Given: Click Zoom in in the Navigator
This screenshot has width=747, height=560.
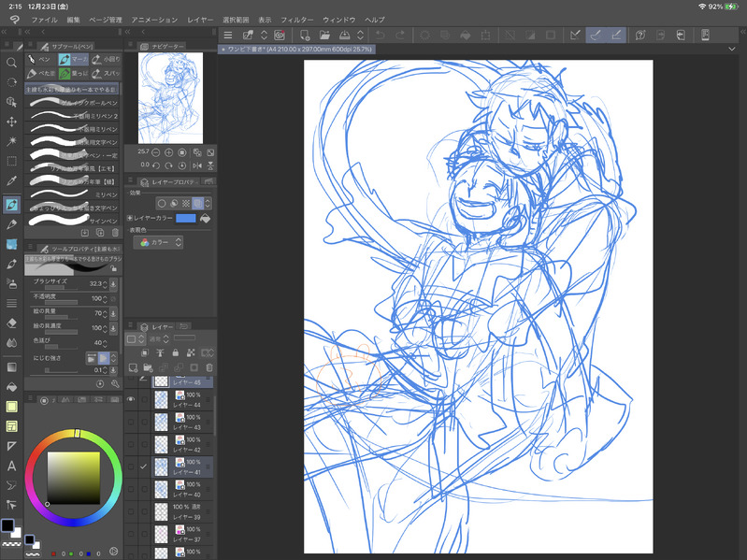Looking at the screenshot, I should (168, 152).
